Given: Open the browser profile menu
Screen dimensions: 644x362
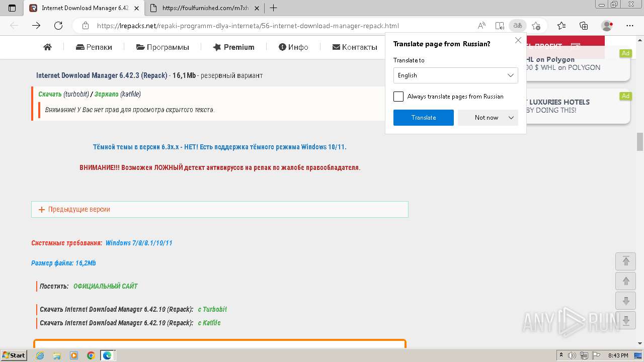Looking at the screenshot, I should pyautogui.click(x=607, y=26).
